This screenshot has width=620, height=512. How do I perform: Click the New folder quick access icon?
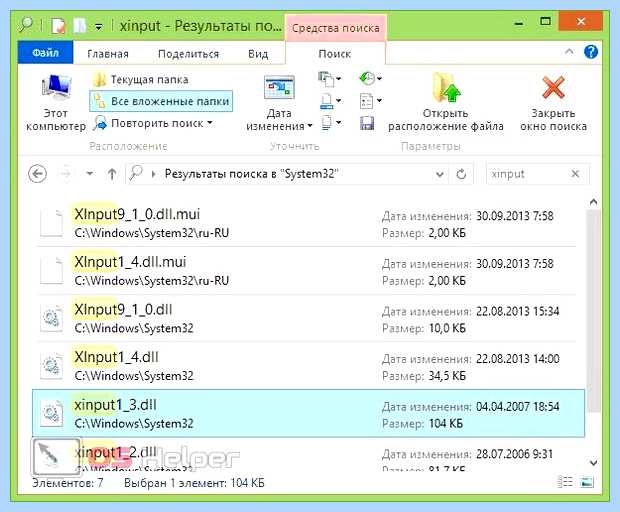pos(79,26)
